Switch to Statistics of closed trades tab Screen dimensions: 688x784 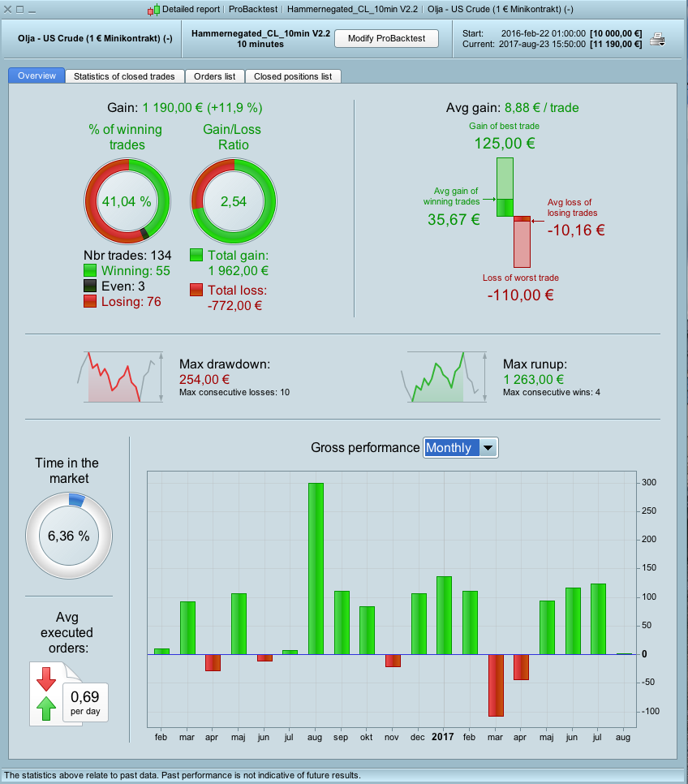124,76
